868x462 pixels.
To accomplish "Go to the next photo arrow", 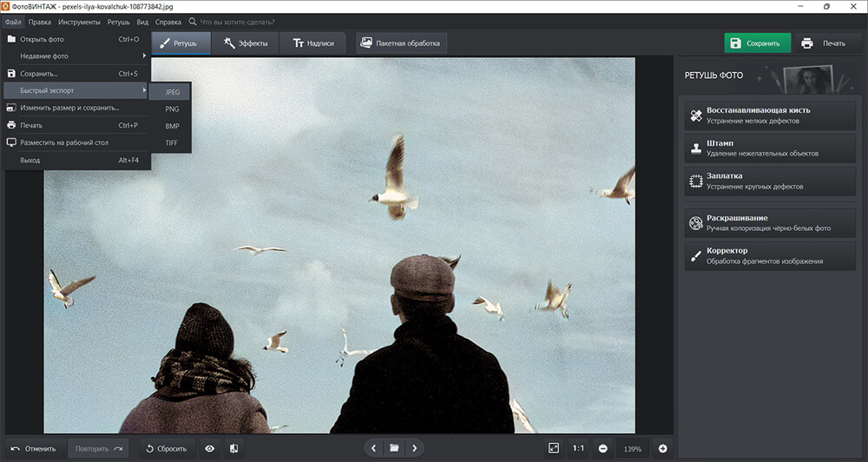I will pyautogui.click(x=415, y=448).
